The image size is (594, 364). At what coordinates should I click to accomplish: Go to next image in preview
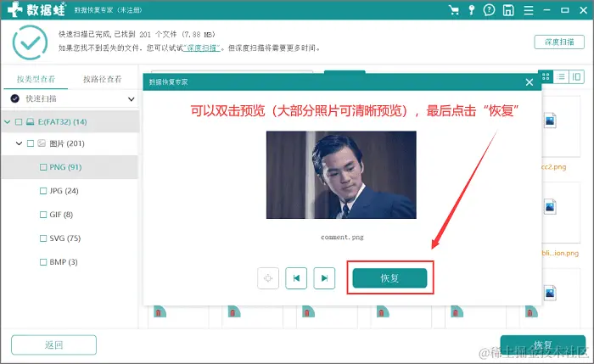(324, 278)
